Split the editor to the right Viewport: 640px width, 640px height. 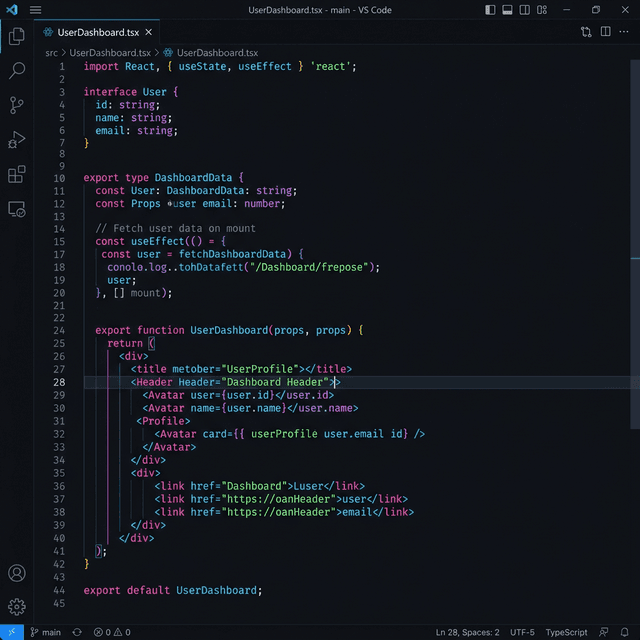pyautogui.click(x=606, y=32)
